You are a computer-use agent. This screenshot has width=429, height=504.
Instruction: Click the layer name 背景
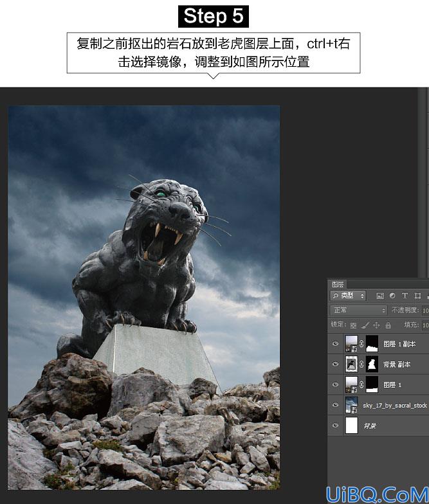pyautogui.click(x=370, y=426)
